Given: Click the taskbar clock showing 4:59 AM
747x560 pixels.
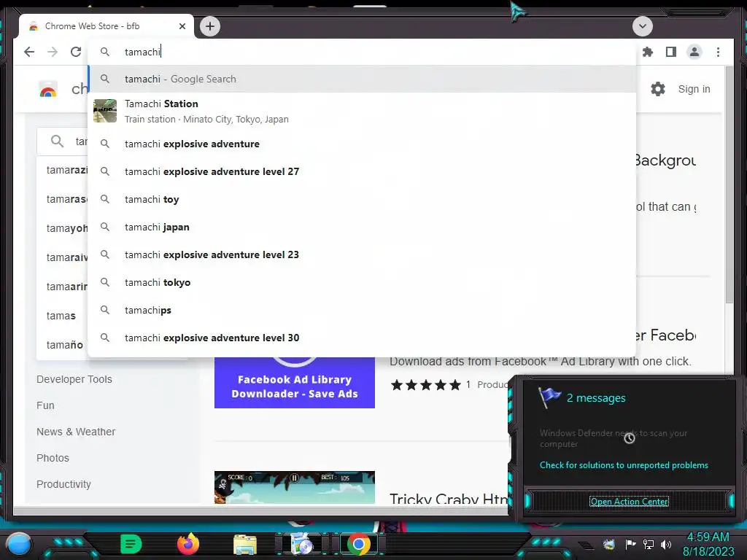Looking at the screenshot, I should (708, 544).
